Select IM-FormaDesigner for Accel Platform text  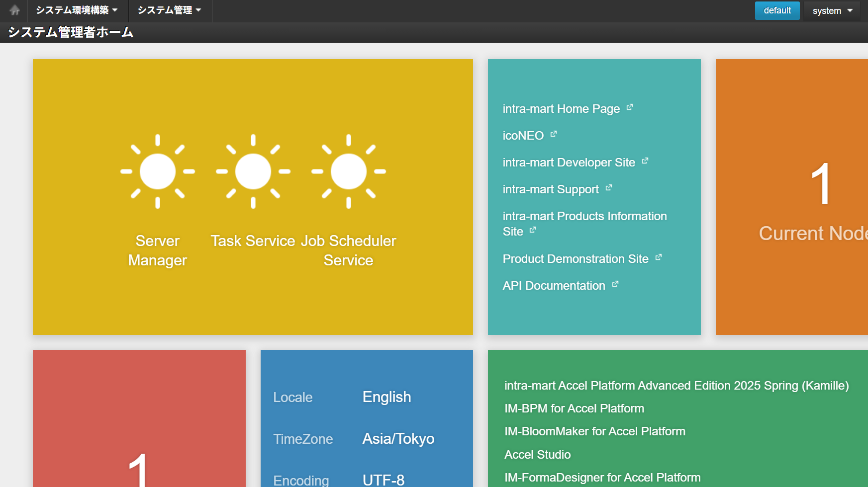pyautogui.click(x=602, y=478)
